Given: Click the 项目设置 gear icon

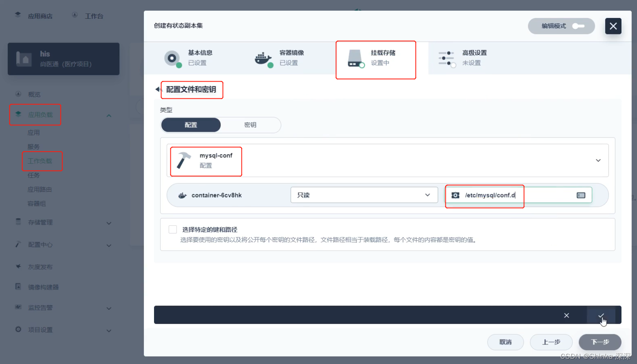Looking at the screenshot, I should click(18, 329).
